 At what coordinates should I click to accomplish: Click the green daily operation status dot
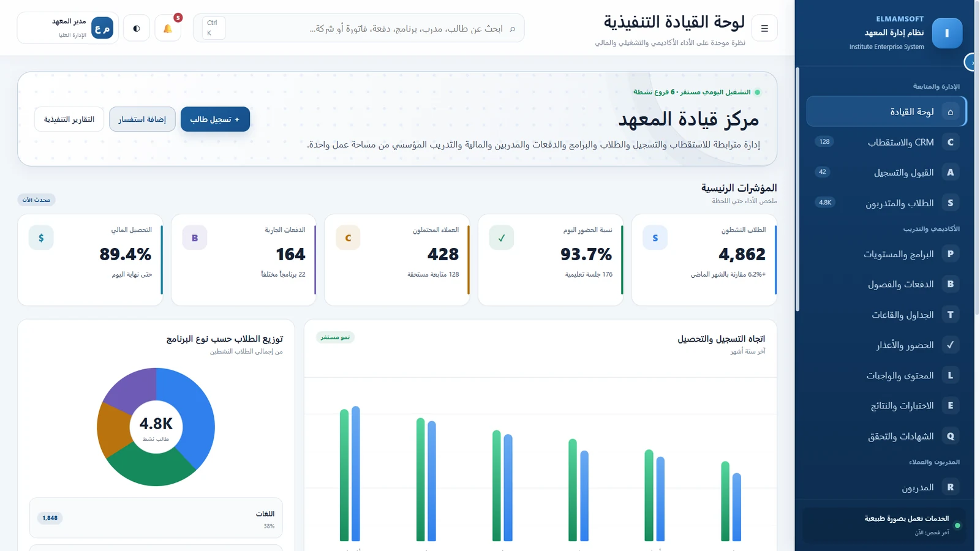758,92
